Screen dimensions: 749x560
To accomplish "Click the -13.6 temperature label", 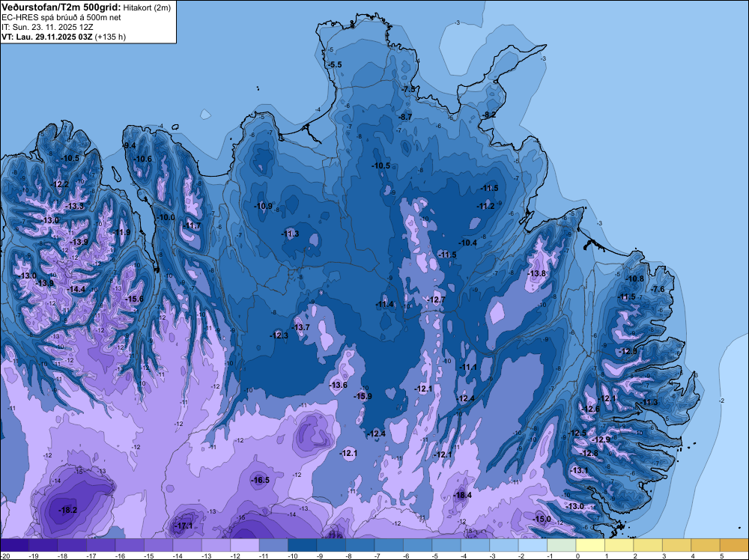I will click(339, 385).
